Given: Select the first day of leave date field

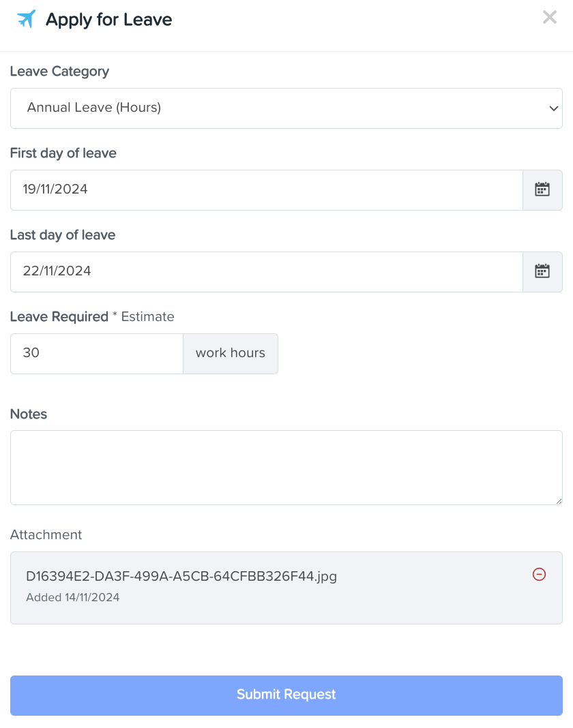Looking at the screenshot, I should coord(266,189).
